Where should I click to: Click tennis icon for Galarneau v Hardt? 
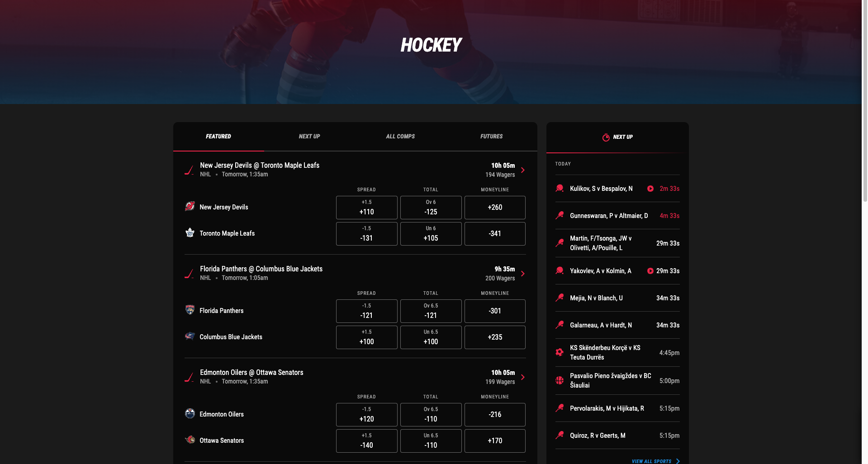coord(560,325)
